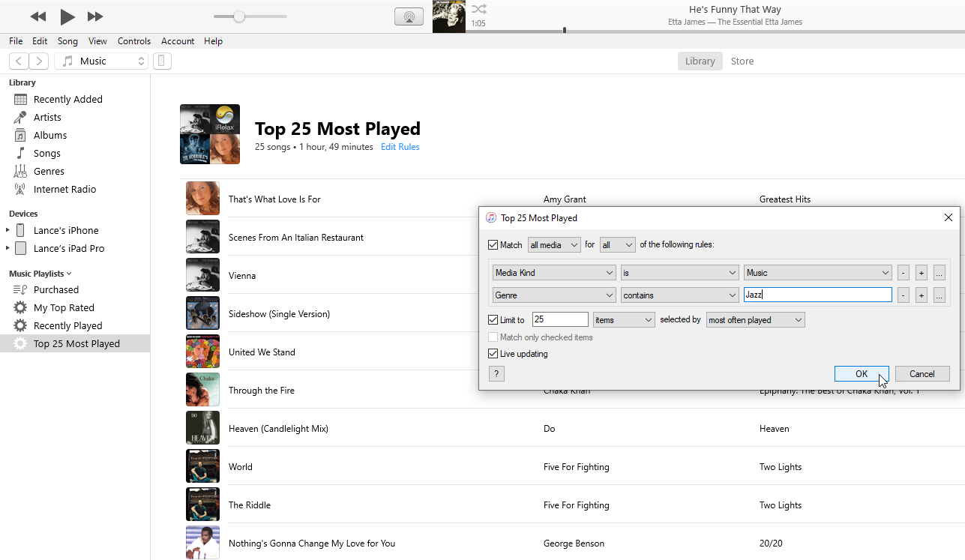Image resolution: width=965 pixels, height=560 pixels.
Task: Open the View menu
Action: tap(97, 41)
